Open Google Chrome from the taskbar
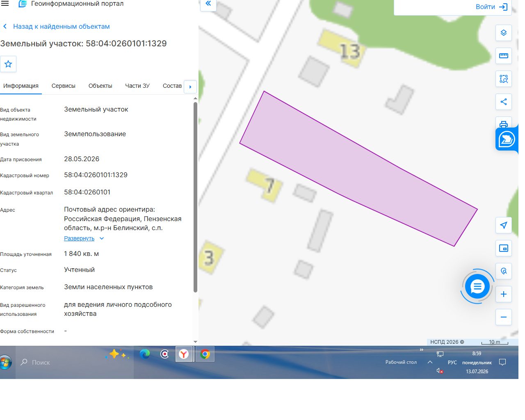 [x=205, y=354]
